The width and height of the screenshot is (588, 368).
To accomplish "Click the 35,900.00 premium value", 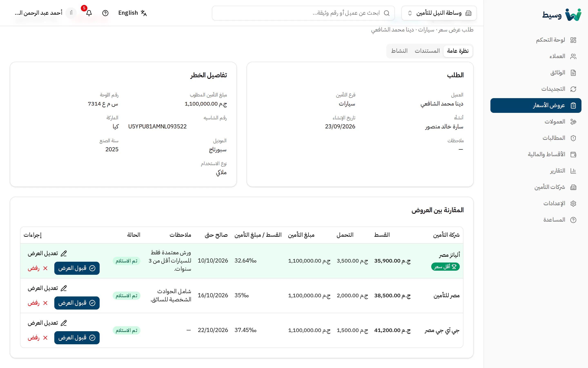I will (392, 261).
